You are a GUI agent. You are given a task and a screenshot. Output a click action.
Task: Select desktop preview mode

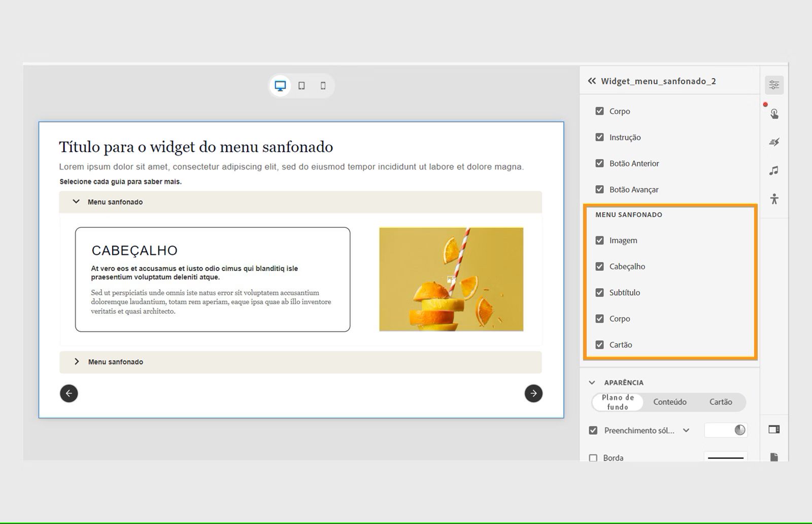pos(280,85)
